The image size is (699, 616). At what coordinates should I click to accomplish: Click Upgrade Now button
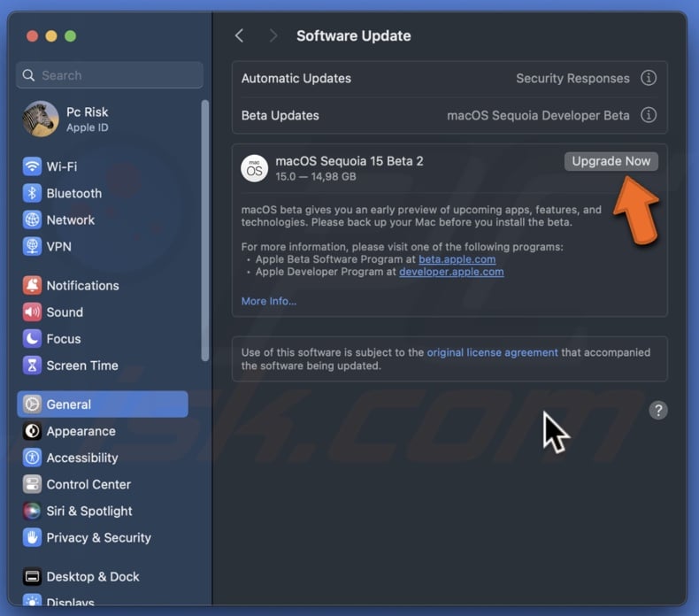click(x=611, y=161)
